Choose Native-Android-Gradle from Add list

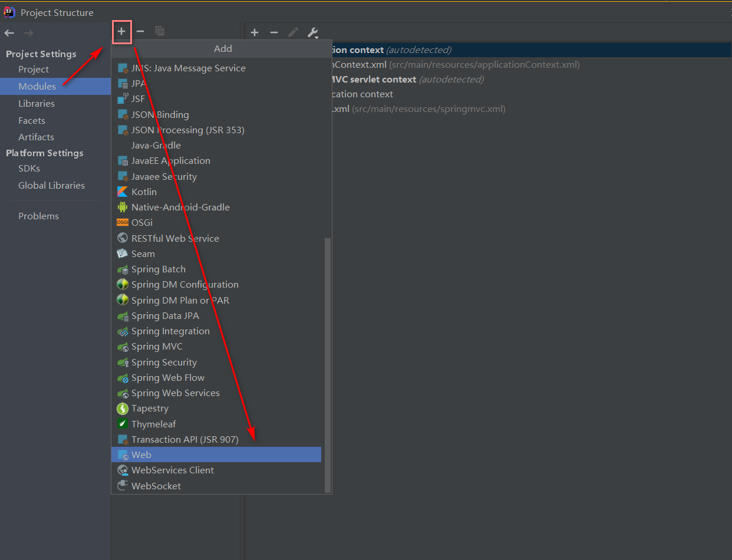[217, 207]
